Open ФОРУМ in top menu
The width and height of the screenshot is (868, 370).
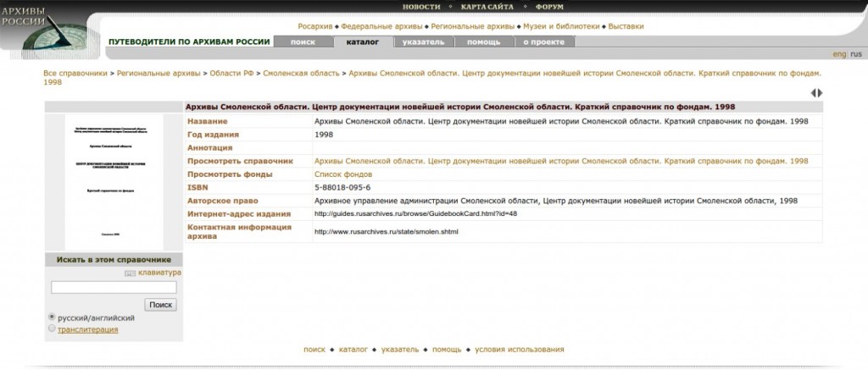coord(549,7)
